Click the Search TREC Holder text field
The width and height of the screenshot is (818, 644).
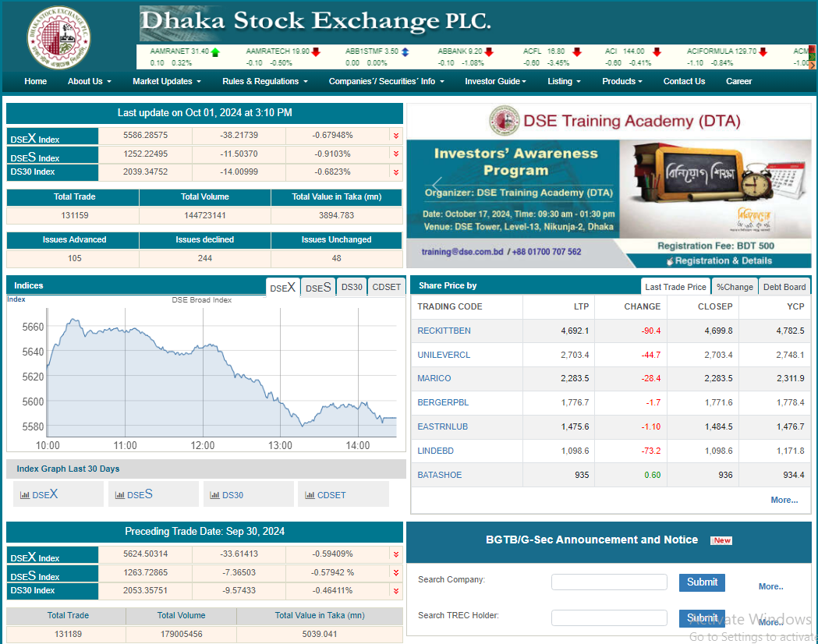(609, 617)
